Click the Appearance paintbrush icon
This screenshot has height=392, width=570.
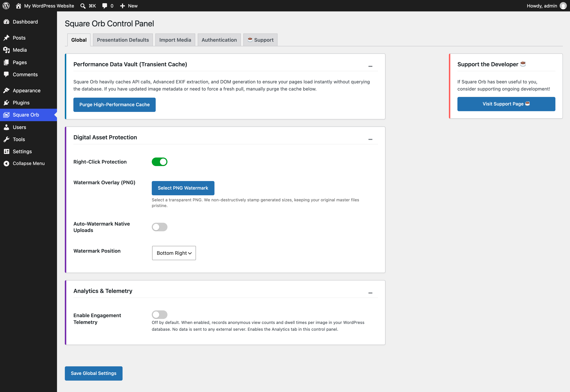pyautogui.click(x=6, y=90)
